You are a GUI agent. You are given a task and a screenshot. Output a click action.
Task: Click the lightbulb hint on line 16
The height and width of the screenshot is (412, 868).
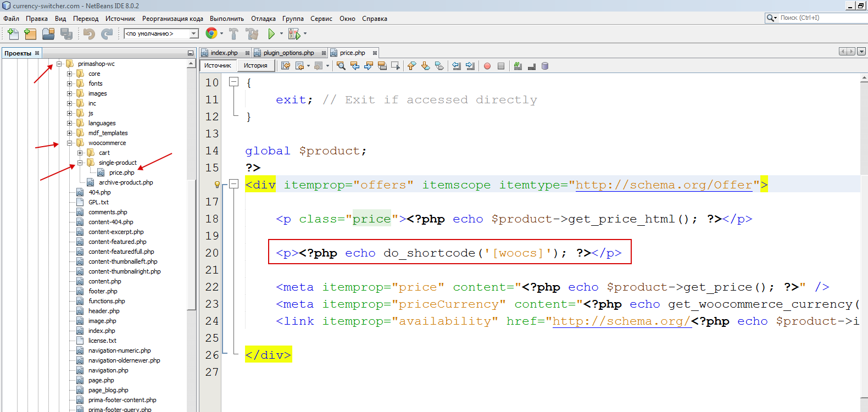[216, 185]
